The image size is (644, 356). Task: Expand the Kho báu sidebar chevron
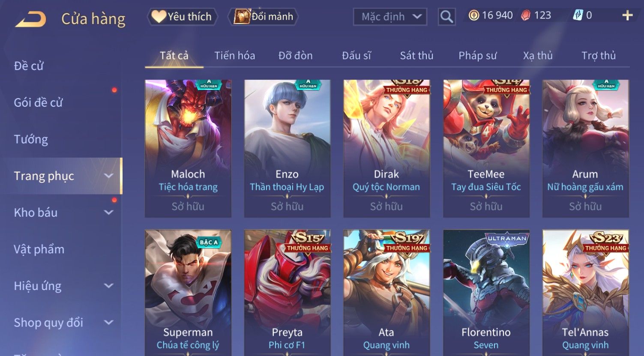(109, 212)
